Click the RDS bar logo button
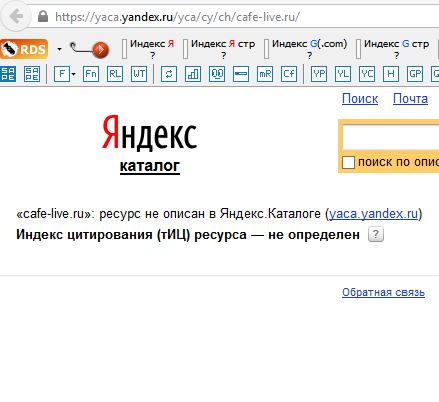Viewport: 439px width, 402px height. click(x=24, y=49)
